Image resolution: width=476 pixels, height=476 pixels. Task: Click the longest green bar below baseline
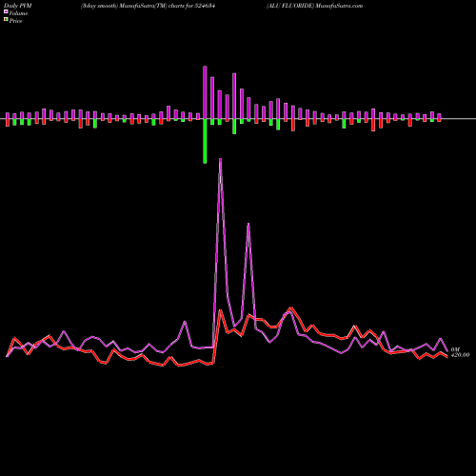tap(205, 141)
